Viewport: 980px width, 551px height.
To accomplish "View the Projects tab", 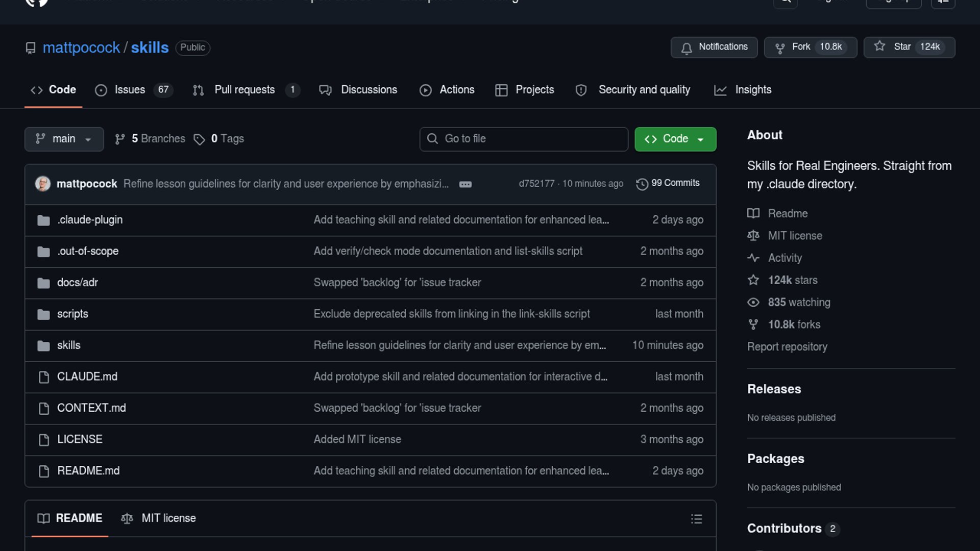I will tap(525, 90).
